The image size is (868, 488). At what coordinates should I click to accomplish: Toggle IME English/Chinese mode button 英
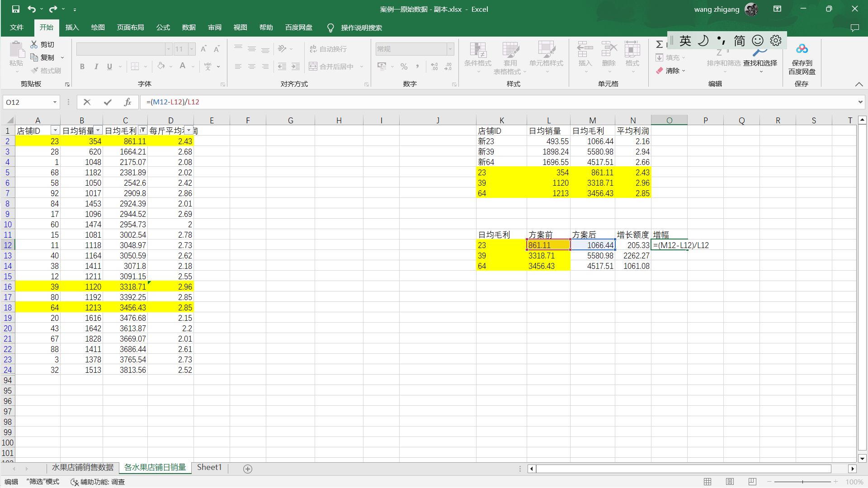click(x=685, y=41)
